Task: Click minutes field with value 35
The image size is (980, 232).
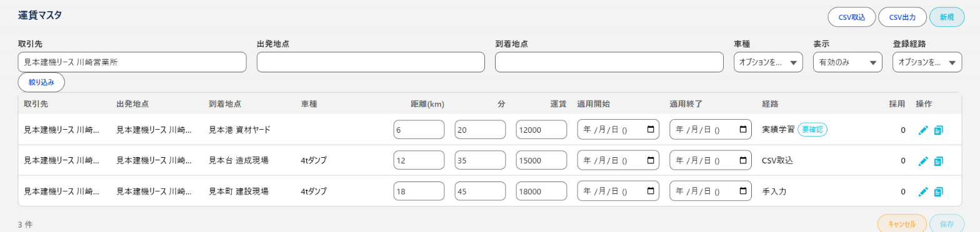Action: [480, 160]
